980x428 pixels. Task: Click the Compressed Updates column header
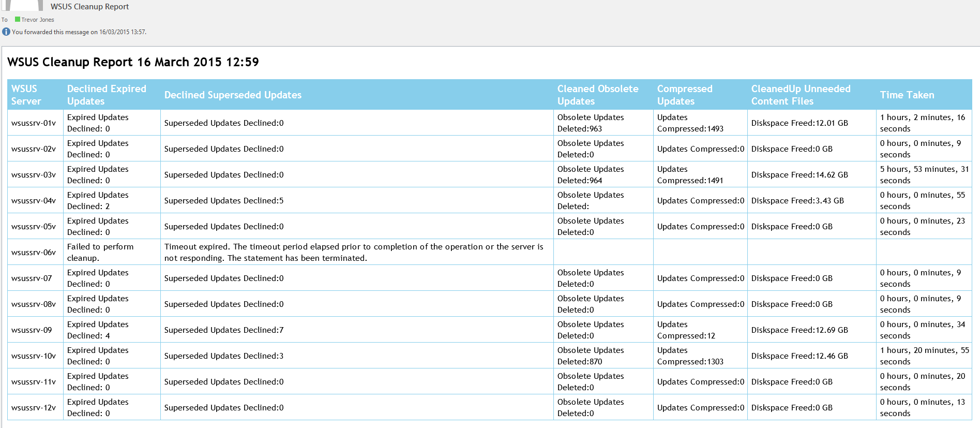pos(685,95)
